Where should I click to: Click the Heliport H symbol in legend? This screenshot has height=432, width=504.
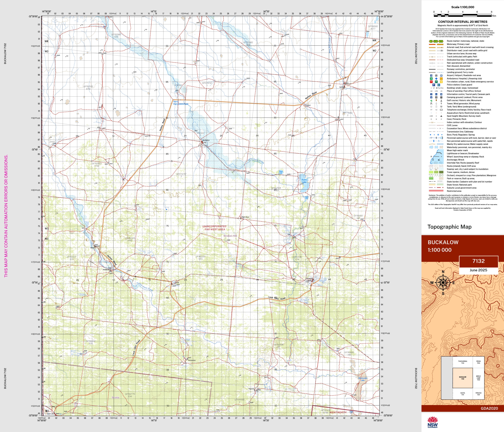click(436, 75)
